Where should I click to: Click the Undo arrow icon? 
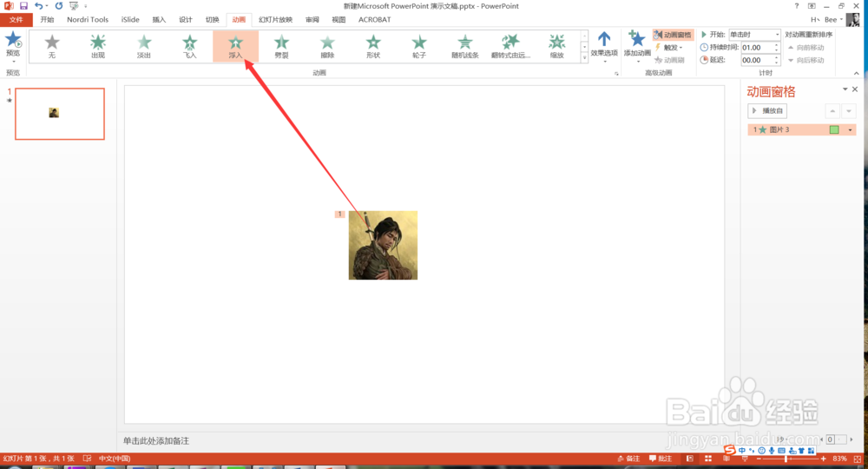point(38,5)
